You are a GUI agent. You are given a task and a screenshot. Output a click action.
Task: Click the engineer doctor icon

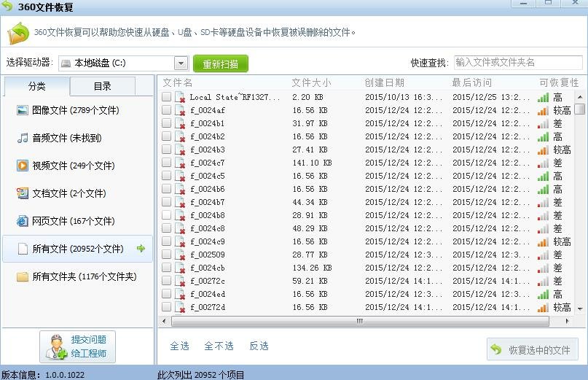tap(57, 346)
